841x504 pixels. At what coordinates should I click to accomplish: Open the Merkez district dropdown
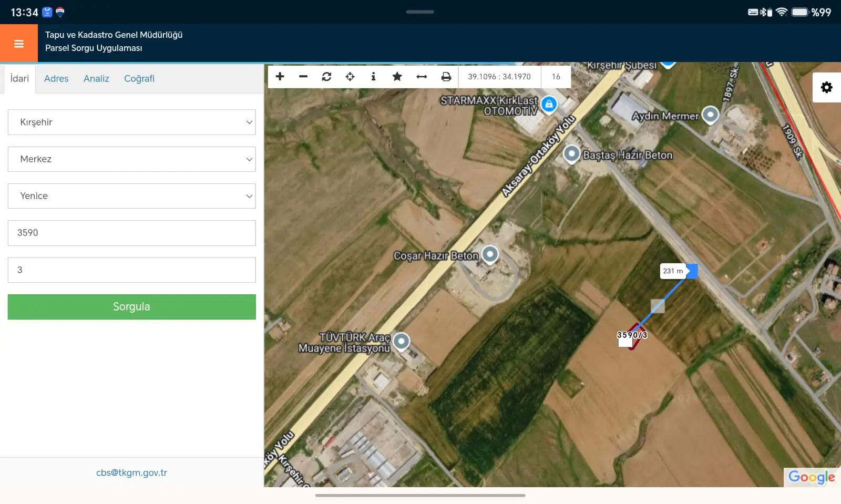click(x=132, y=159)
